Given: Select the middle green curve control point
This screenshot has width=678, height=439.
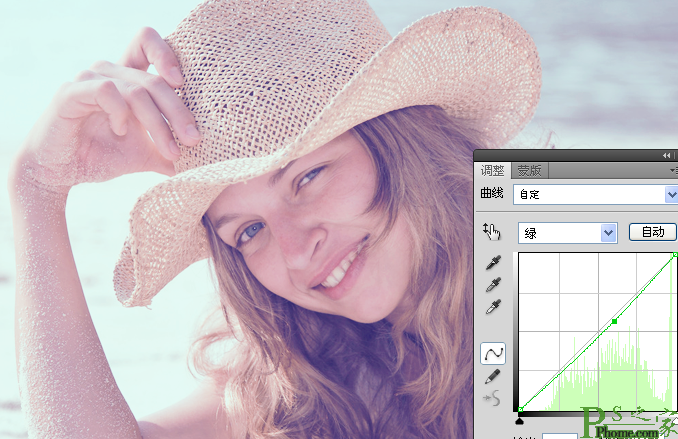Looking at the screenshot, I should tap(614, 321).
